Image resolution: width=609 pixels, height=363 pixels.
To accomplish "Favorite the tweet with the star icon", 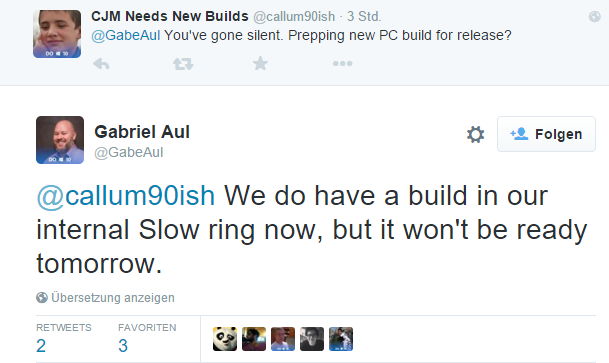I will [260, 63].
